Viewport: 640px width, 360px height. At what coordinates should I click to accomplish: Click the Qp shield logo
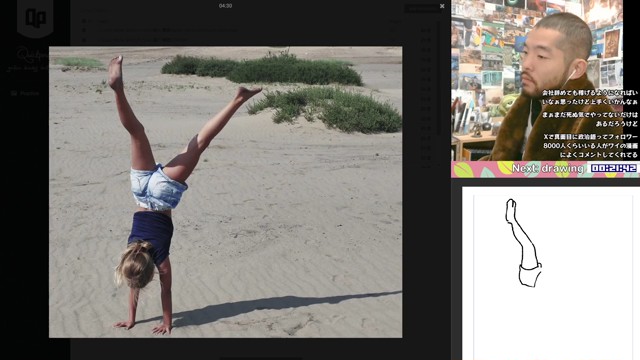pyautogui.click(x=35, y=18)
